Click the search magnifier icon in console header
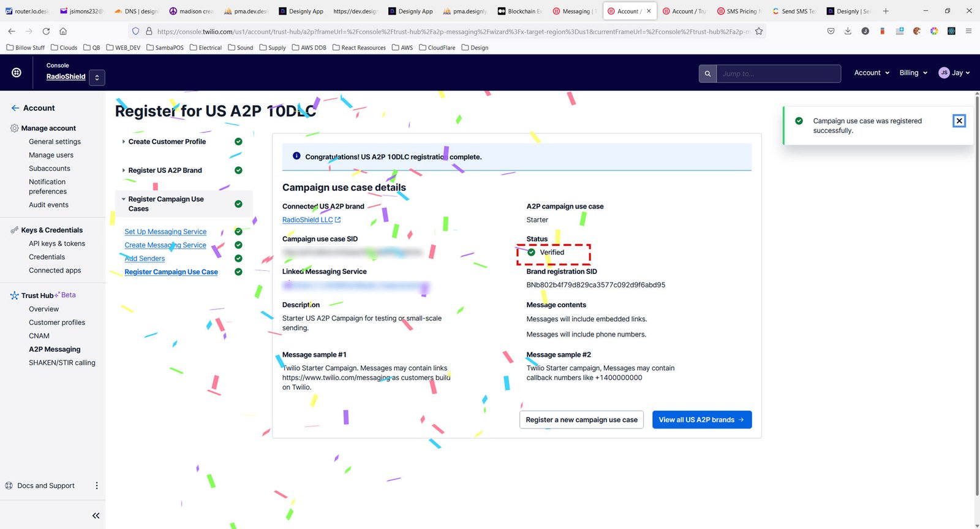Viewport: 980px width, 529px height. point(707,74)
